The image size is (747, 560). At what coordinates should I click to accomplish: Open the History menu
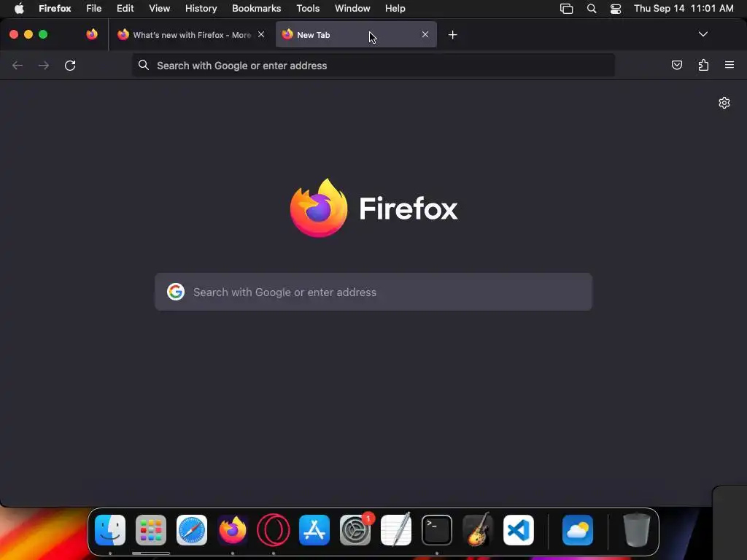(x=201, y=9)
